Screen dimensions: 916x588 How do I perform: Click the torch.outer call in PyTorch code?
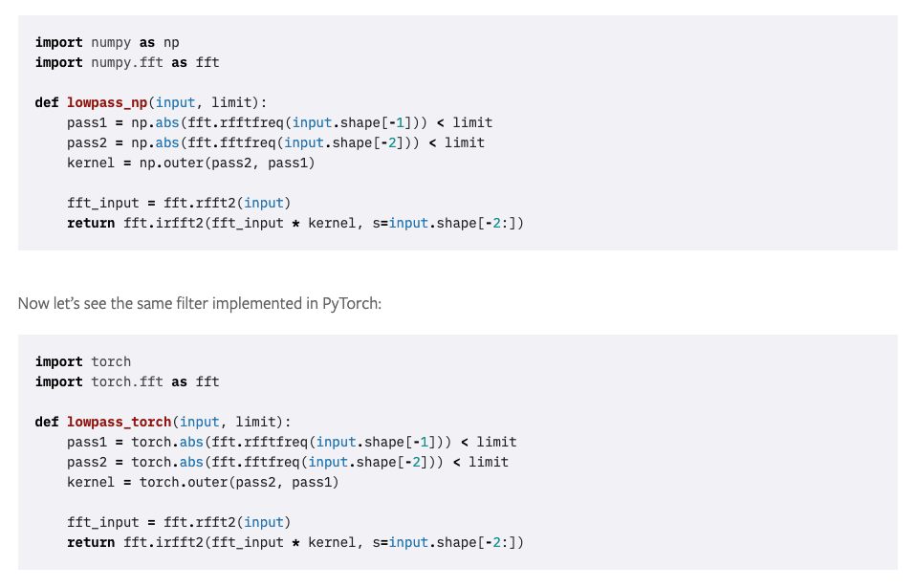pyautogui.click(x=181, y=482)
